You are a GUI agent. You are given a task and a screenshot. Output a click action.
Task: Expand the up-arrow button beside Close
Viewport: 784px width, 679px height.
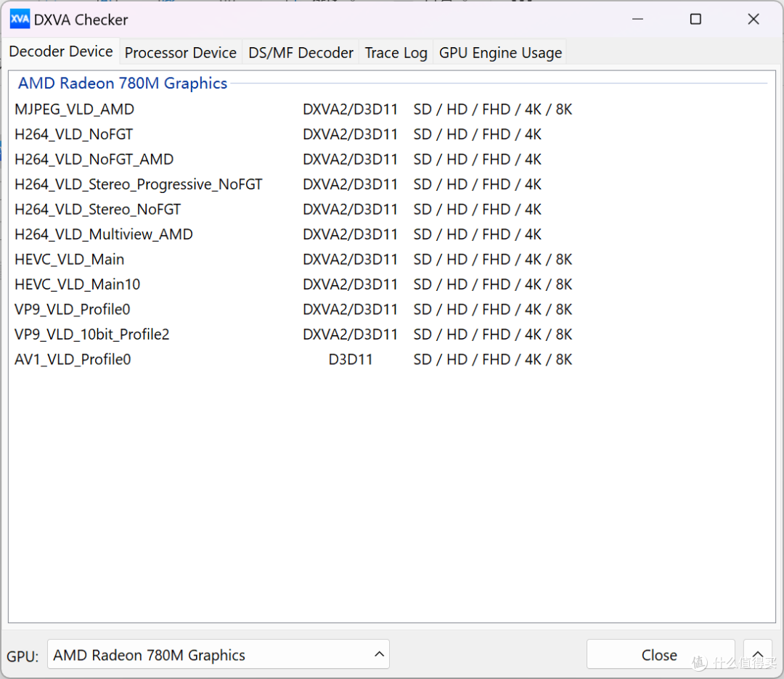[757, 654]
